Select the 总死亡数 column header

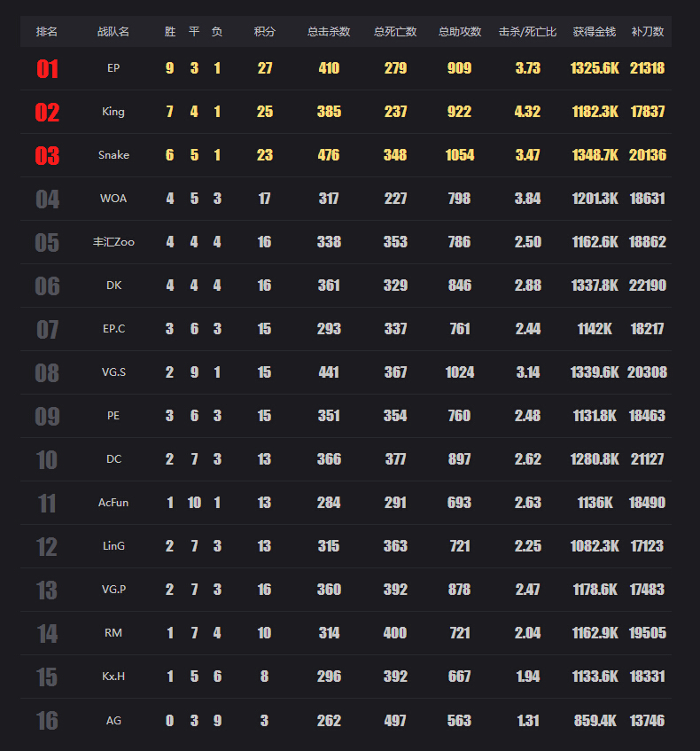click(x=395, y=32)
